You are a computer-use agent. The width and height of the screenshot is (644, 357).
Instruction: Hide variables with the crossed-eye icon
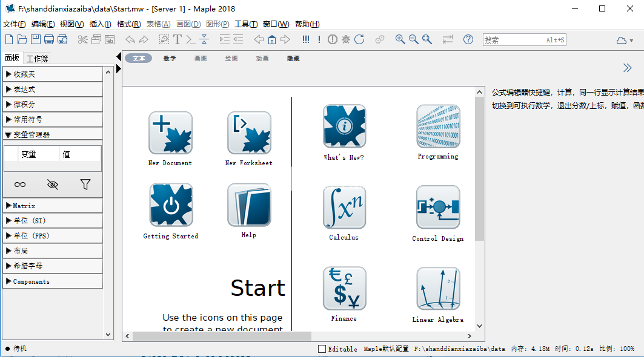click(53, 185)
